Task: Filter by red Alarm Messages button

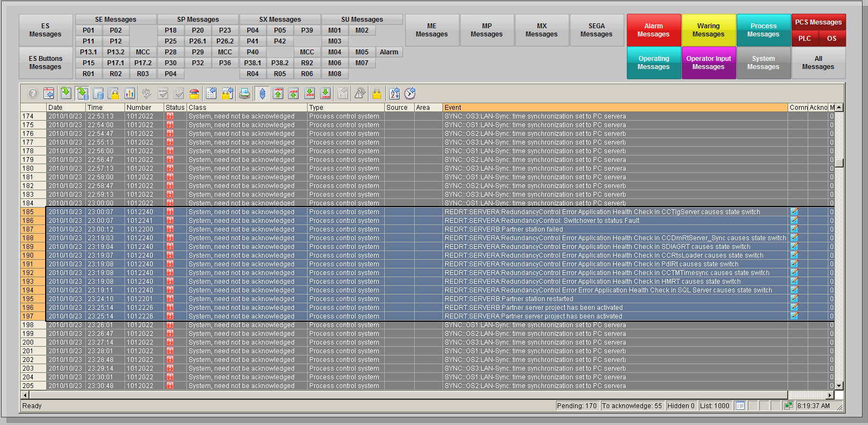Action: pyautogui.click(x=653, y=30)
